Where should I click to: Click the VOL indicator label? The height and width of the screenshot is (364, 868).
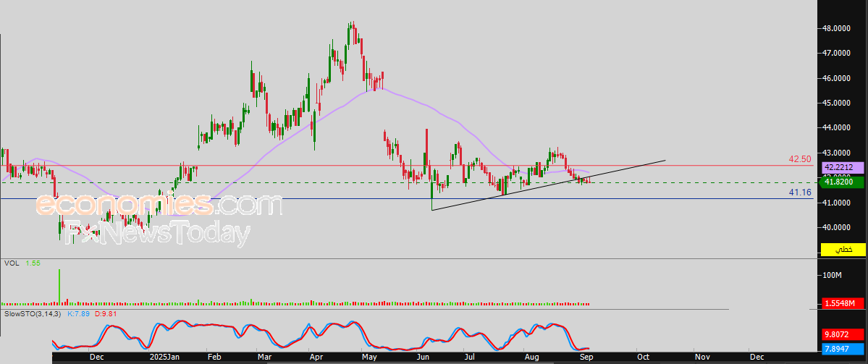pyautogui.click(x=11, y=264)
